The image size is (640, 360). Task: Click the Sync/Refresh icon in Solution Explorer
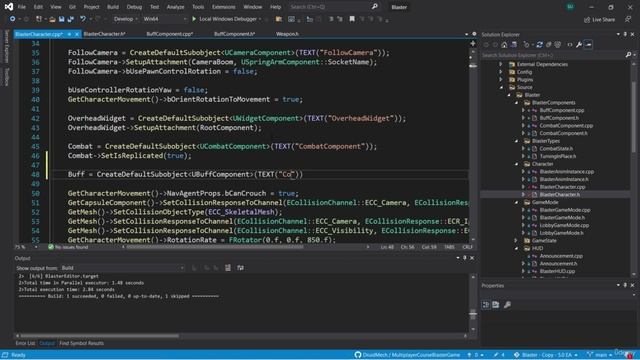click(539, 44)
